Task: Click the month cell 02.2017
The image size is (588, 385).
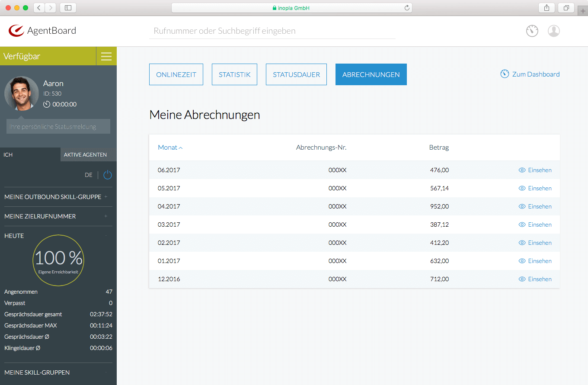Action: point(169,243)
